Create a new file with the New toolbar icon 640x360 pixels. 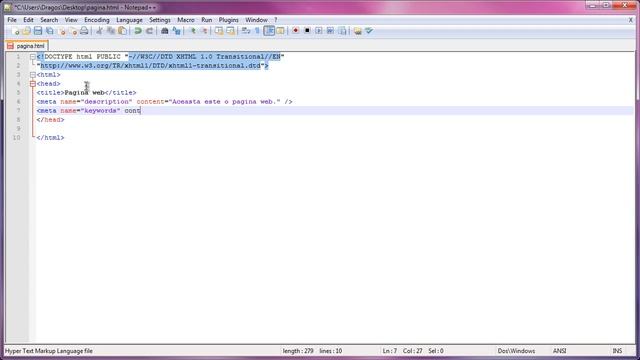click(16, 31)
